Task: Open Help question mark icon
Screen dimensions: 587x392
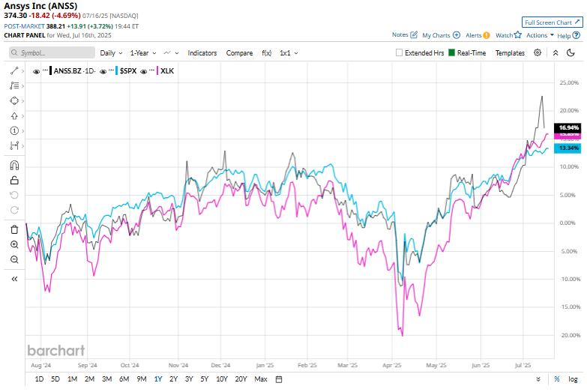Action: [x=577, y=35]
